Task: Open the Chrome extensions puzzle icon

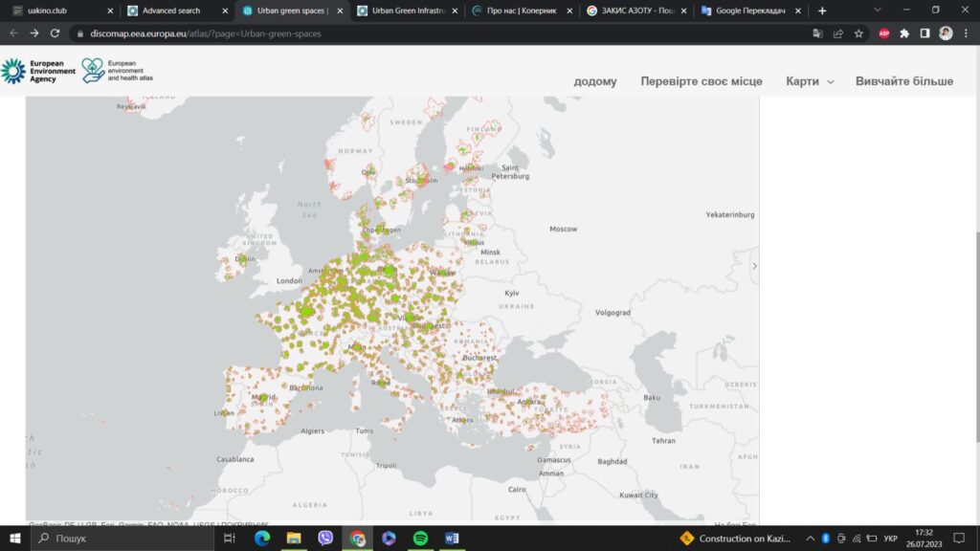Action: 904,33
